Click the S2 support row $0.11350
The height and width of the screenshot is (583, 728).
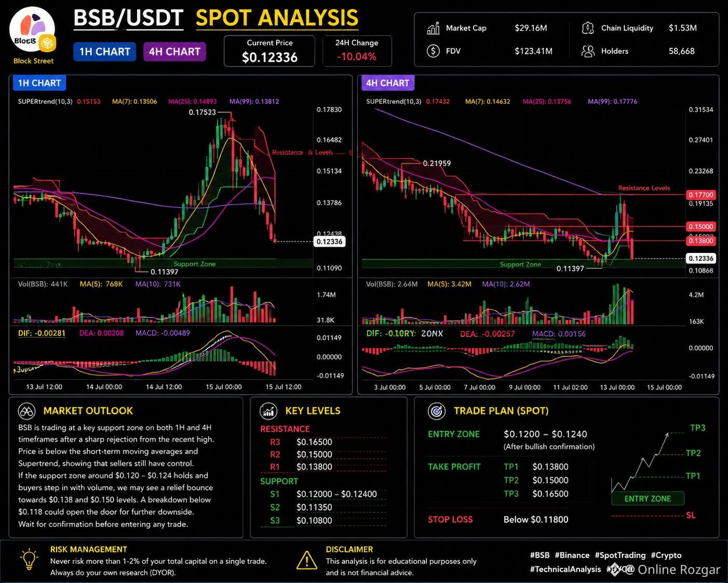click(x=323, y=507)
